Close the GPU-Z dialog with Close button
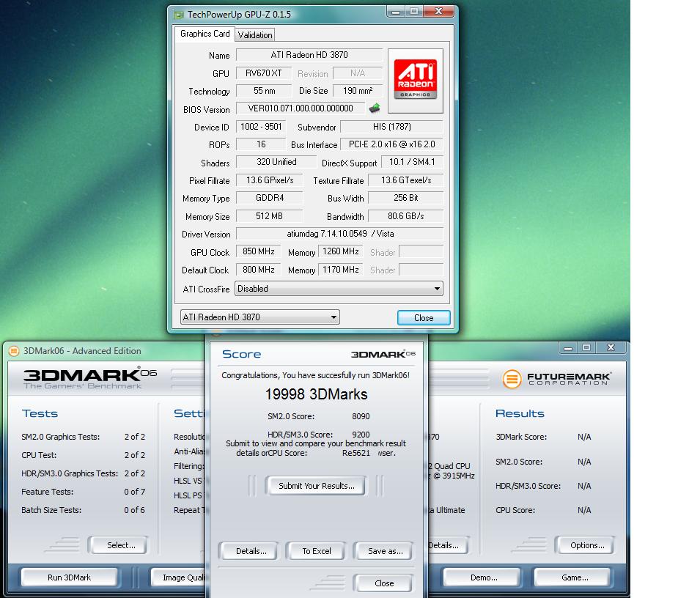The height and width of the screenshot is (598, 700). 424,318
